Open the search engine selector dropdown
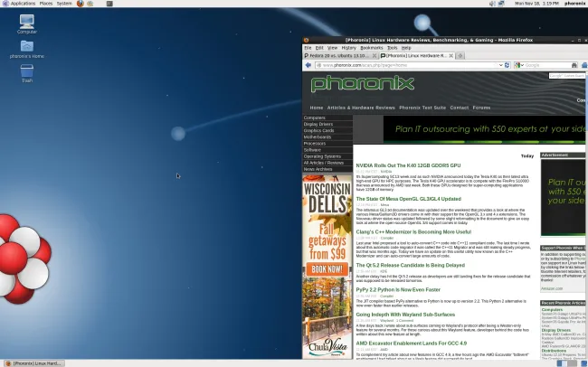The image size is (588, 367). pos(518,65)
